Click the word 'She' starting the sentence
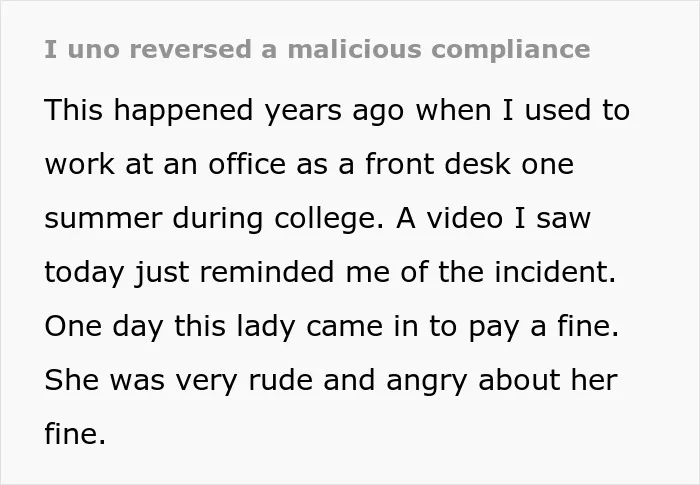Screen dimensions: 700x485 [71, 380]
